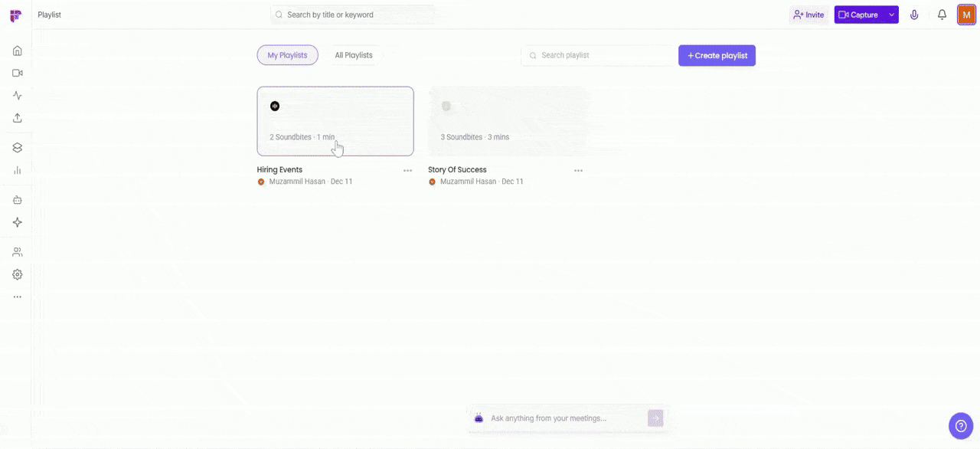Screen dimensions: 980x449
Task: Open the options menu for Story Of Success playlist
Action: coord(578,170)
